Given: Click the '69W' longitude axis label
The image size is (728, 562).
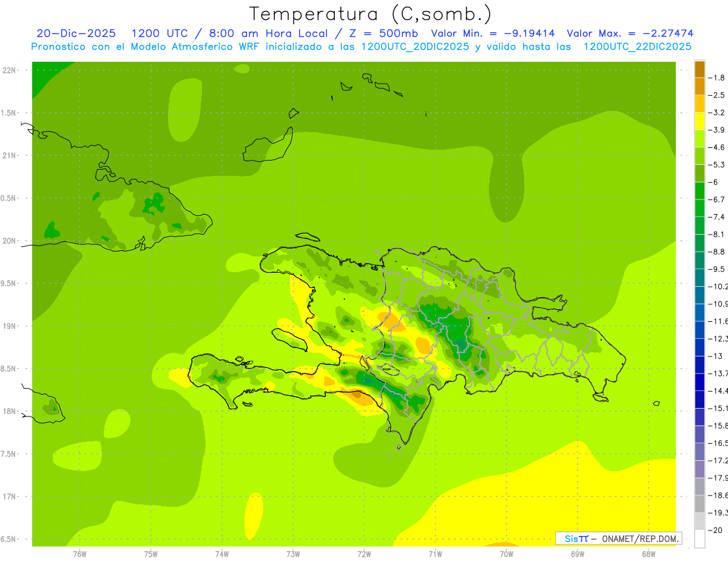Looking at the screenshot, I should (578, 554).
